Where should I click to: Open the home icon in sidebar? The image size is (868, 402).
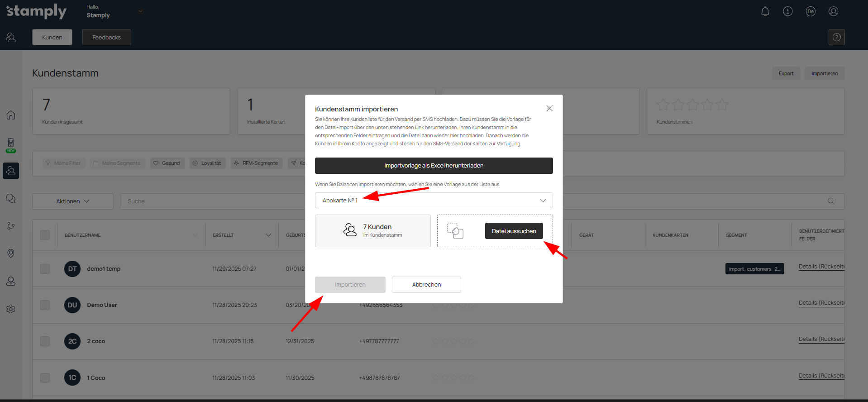click(x=11, y=115)
